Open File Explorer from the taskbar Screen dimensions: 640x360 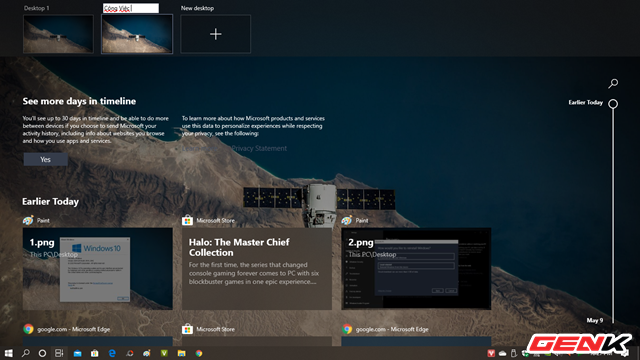pos(182,353)
